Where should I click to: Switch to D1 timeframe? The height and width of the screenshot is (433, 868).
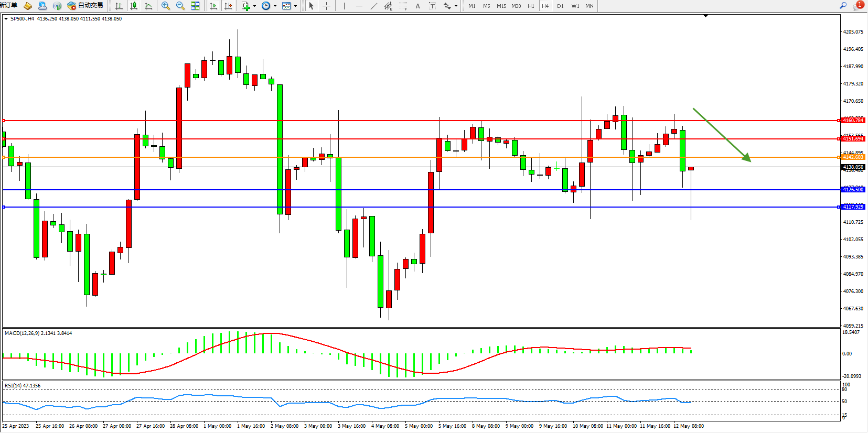tap(560, 6)
